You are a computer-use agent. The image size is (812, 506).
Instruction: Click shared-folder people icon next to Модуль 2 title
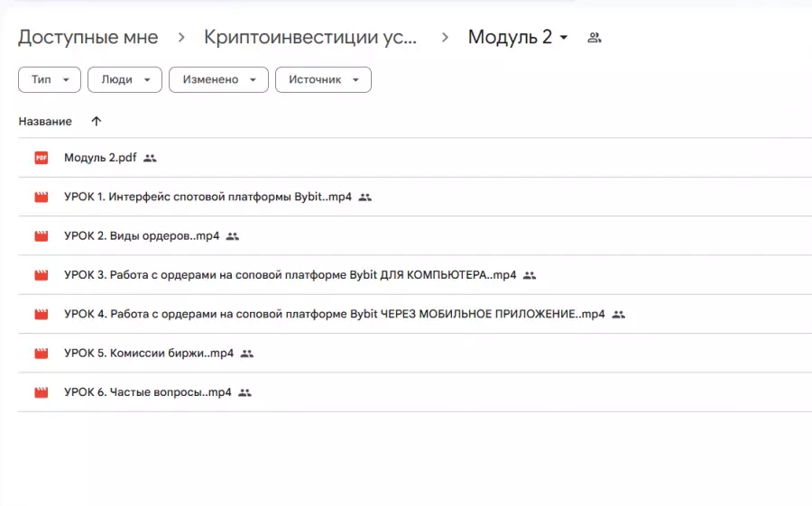pyautogui.click(x=594, y=38)
